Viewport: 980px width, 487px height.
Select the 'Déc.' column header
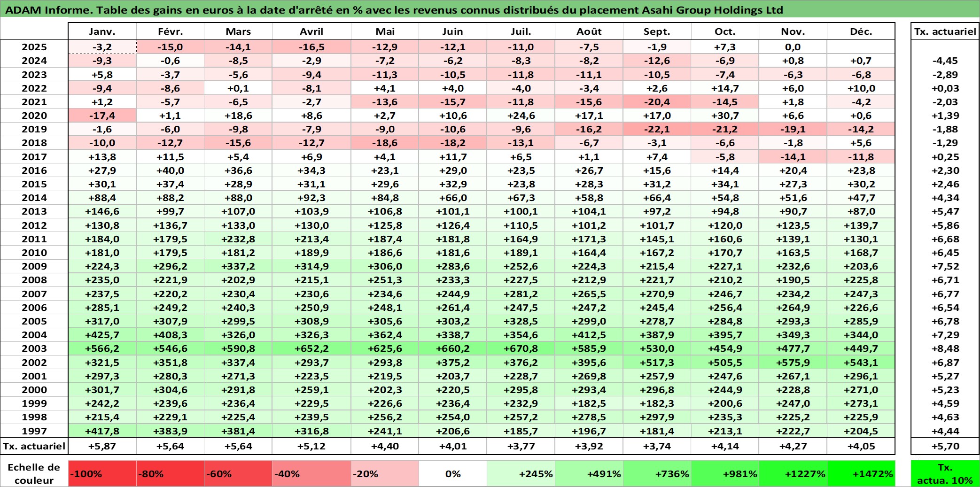pyautogui.click(x=861, y=31)
